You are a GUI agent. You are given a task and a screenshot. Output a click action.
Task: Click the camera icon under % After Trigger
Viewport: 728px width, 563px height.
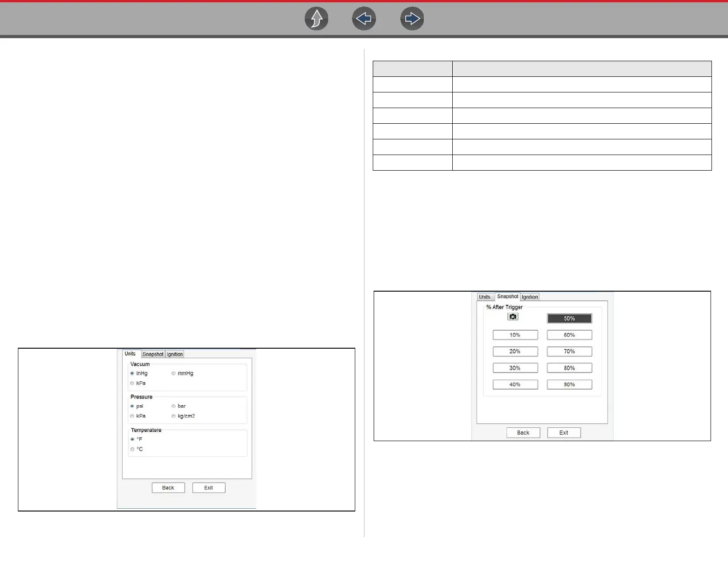click(513, 316)
